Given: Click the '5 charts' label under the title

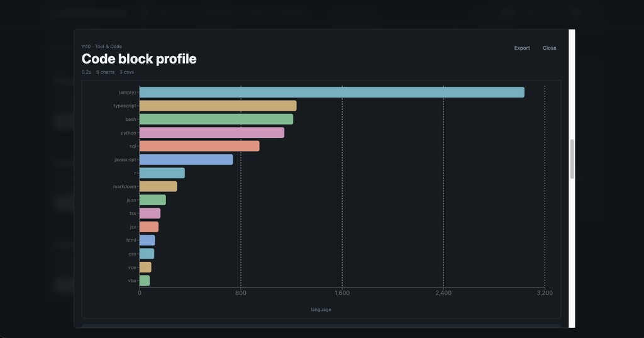Looking at the screenshot, I should (x=106, y=72).
